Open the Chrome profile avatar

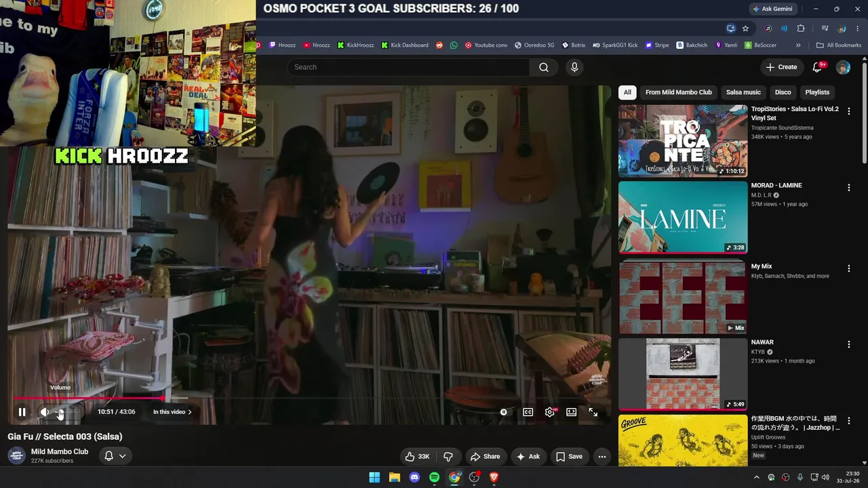pyautogui.click(x=842, y=28)
